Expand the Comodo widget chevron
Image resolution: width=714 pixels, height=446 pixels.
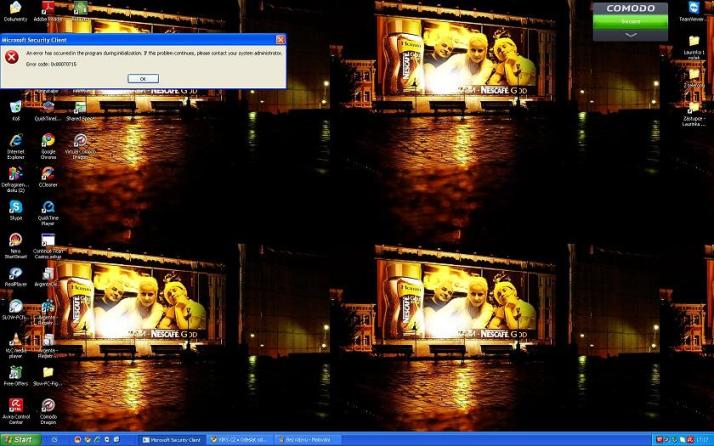pyautogui.click(x=630, y=35)
